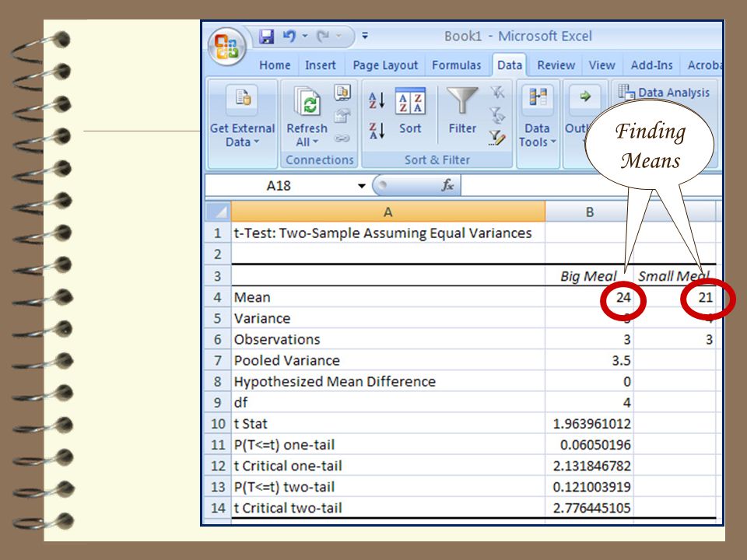
Task: Select the Variance label cell
Action: (x=388, y=318)
